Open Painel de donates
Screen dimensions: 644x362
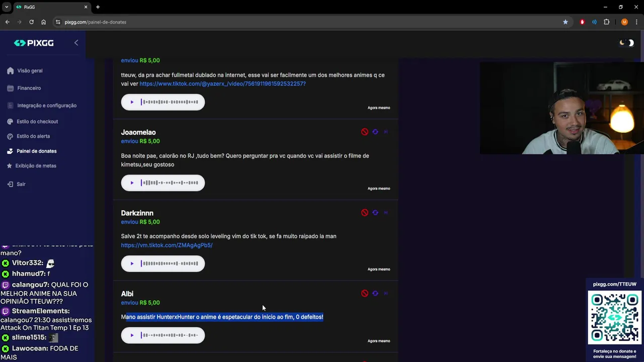pos(32,151)
